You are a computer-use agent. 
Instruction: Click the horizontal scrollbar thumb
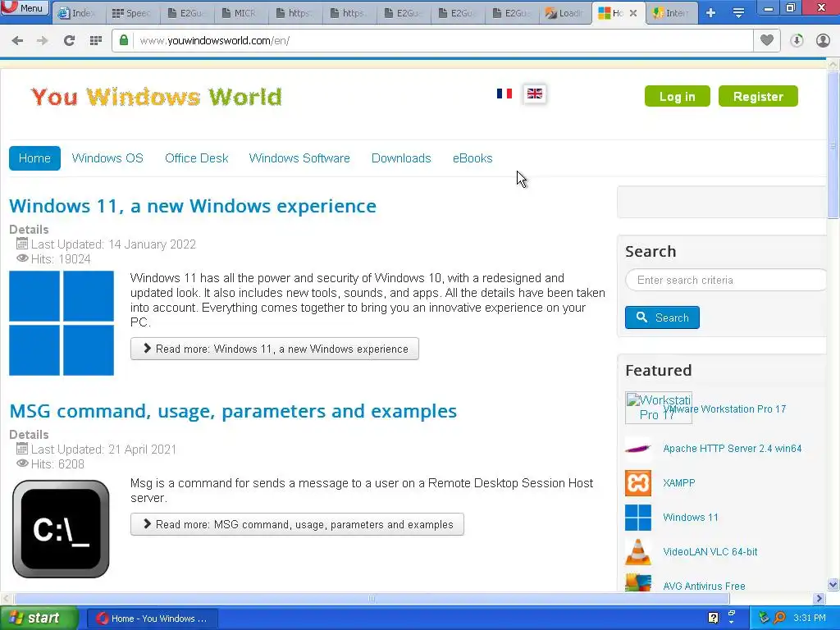tap(372, 598)
